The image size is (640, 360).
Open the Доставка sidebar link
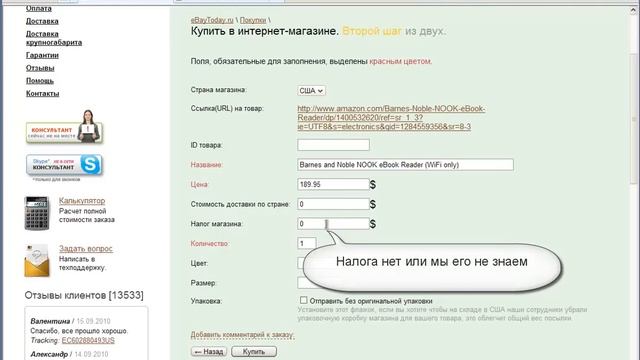[x=42, y=21]
